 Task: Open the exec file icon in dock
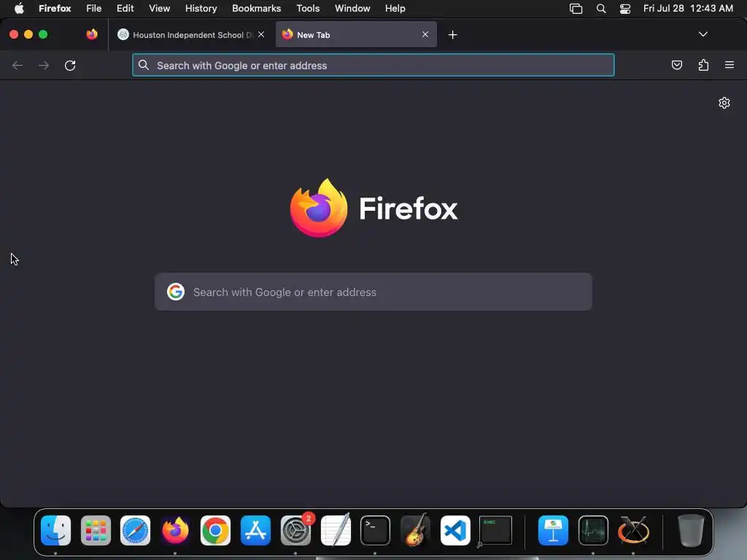[x=495, y=530]
